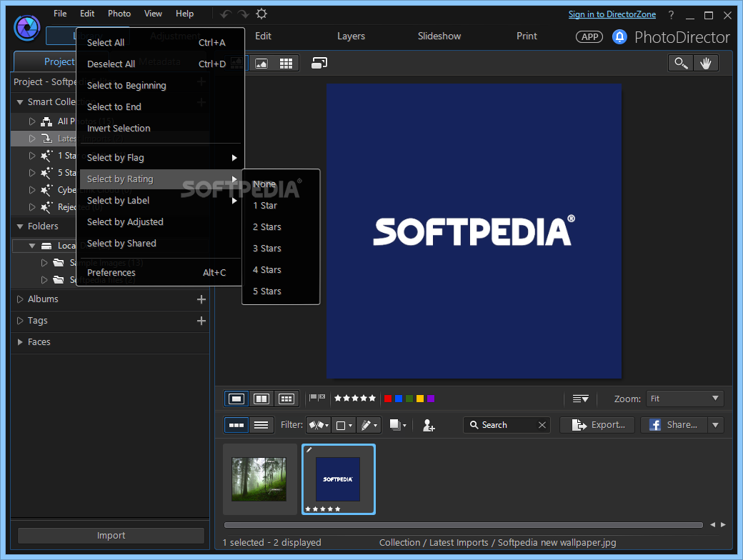Click the APP badge button
Image resolution: width=743 pixels, height=560 pixels.
click(589, 37)
